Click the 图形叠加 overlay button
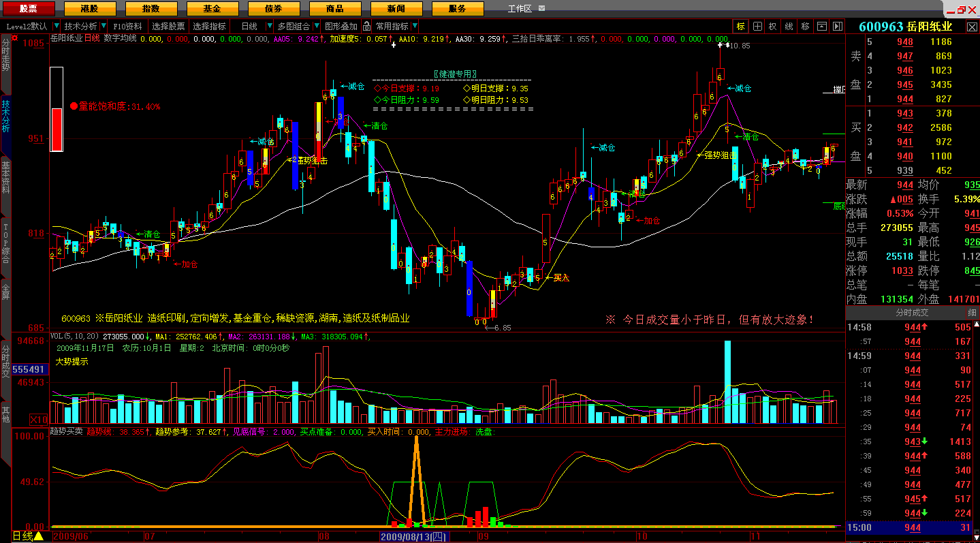 (341, 27)
